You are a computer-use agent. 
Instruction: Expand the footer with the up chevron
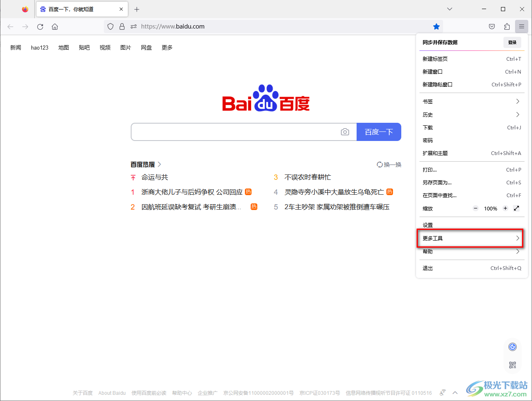[x=455, y=393]
